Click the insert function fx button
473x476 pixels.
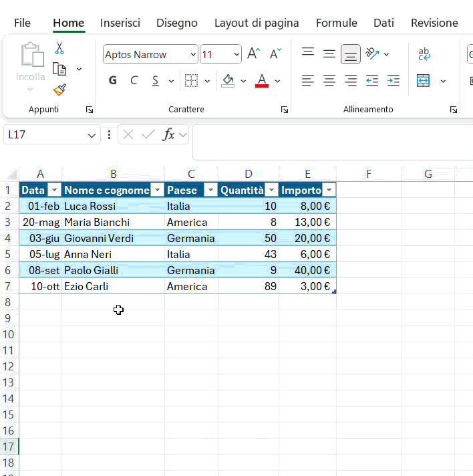(168, 135)
